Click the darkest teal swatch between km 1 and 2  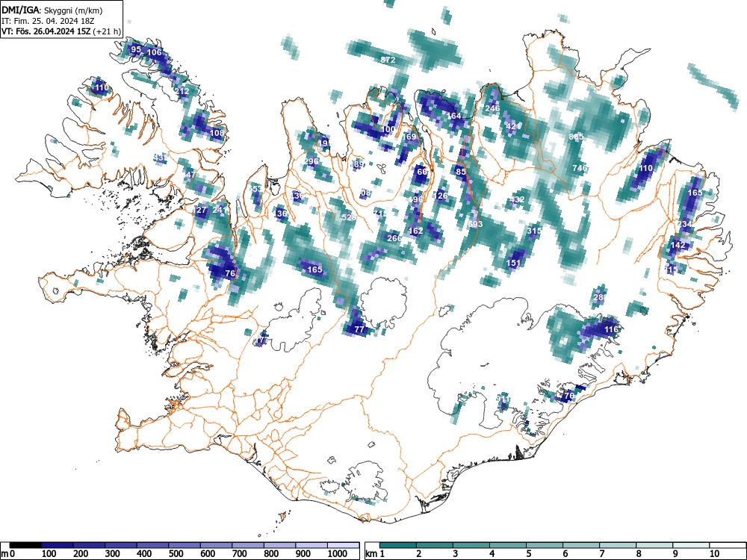[398, 545]
